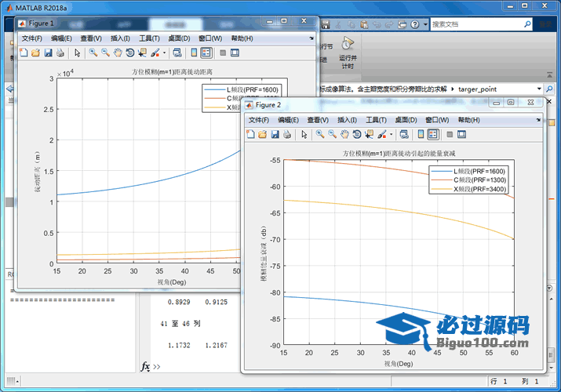Open 查看(V) menu in Figure 1
The height and width of the screenshot is (392, 561).
(x=91, y=38)
